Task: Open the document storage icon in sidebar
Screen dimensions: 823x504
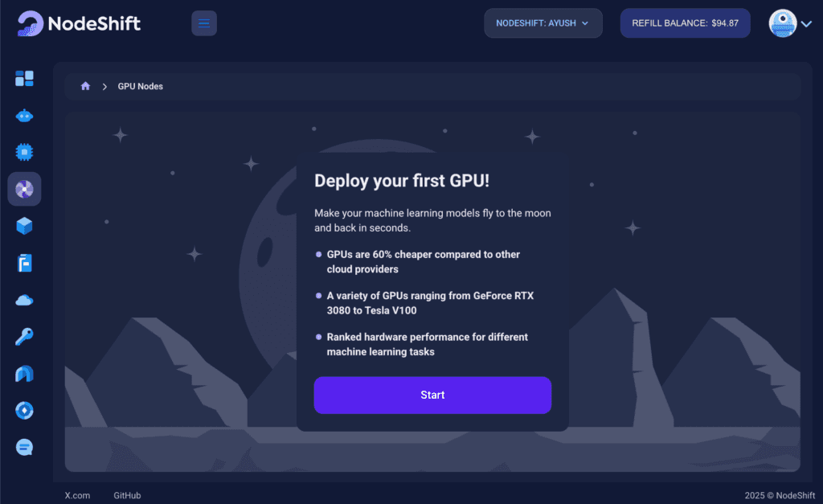Action: coord(24,263)
